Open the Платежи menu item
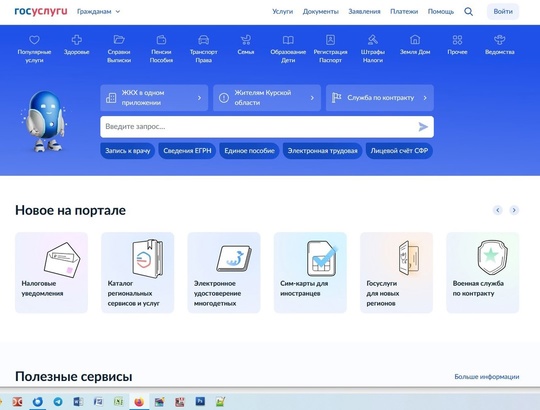This screenshot has height=410, width=540. (x=404, y=11)
